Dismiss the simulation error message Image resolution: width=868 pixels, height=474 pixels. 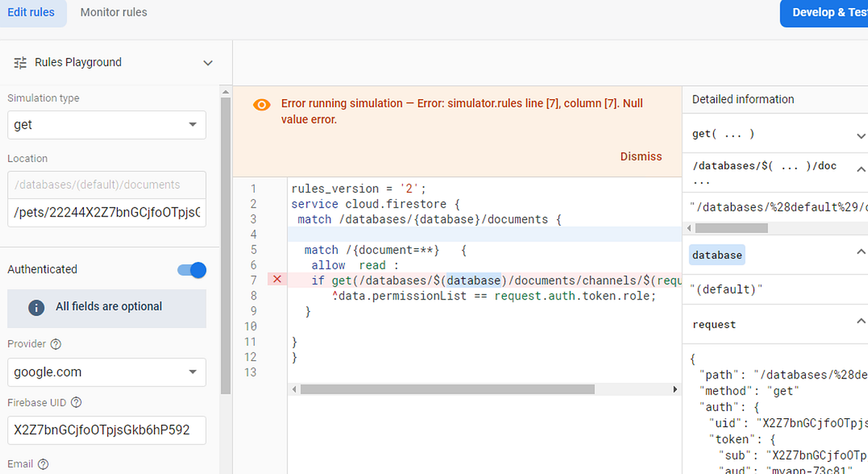[x=641, y=156]
